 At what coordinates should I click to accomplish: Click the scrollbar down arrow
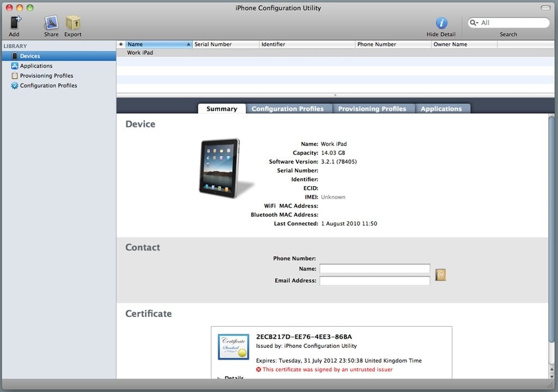pos(551,376)
